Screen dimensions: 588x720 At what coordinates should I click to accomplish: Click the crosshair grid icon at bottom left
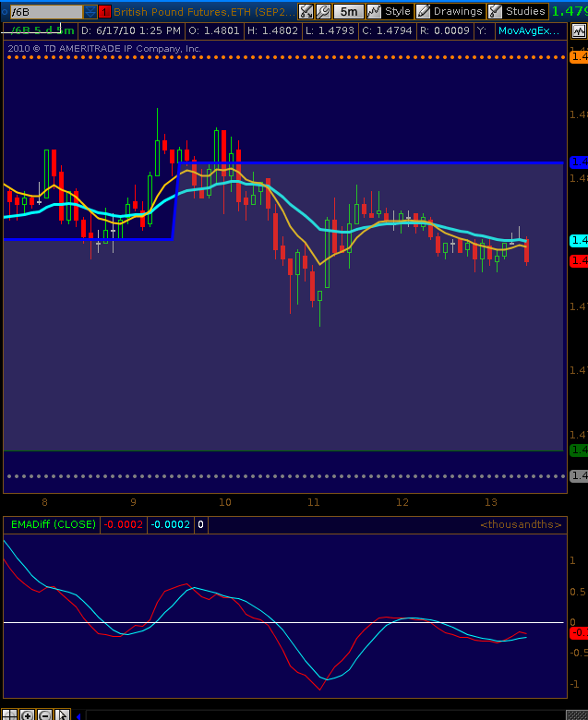pyautogui.click(x=9, y=714)
